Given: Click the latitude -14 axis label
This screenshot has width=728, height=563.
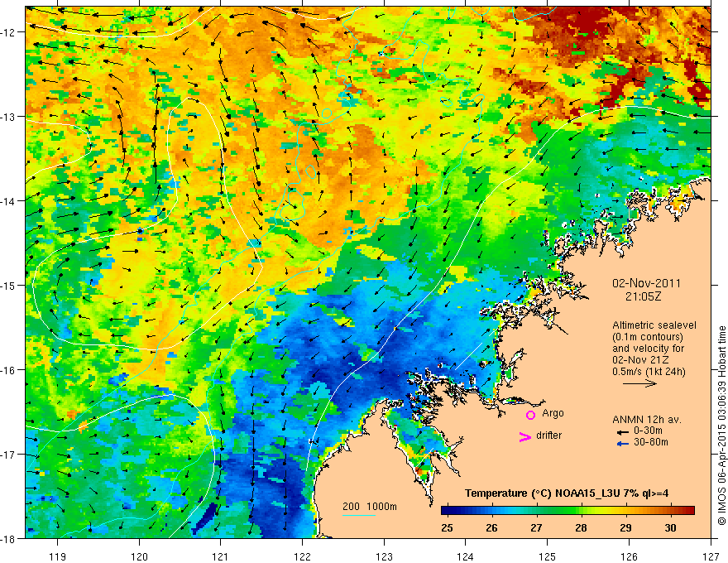Looking at the screenshot, I should (x=8, y=201).
